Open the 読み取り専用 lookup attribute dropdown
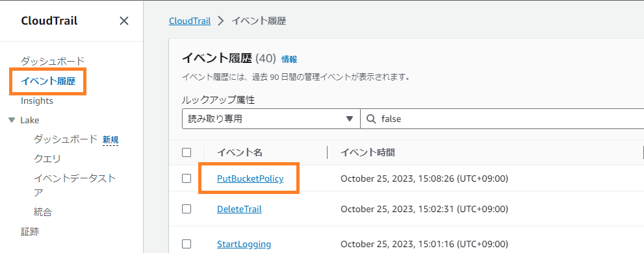The width and height of the screenshot is (644, 253). coord(271,119)
